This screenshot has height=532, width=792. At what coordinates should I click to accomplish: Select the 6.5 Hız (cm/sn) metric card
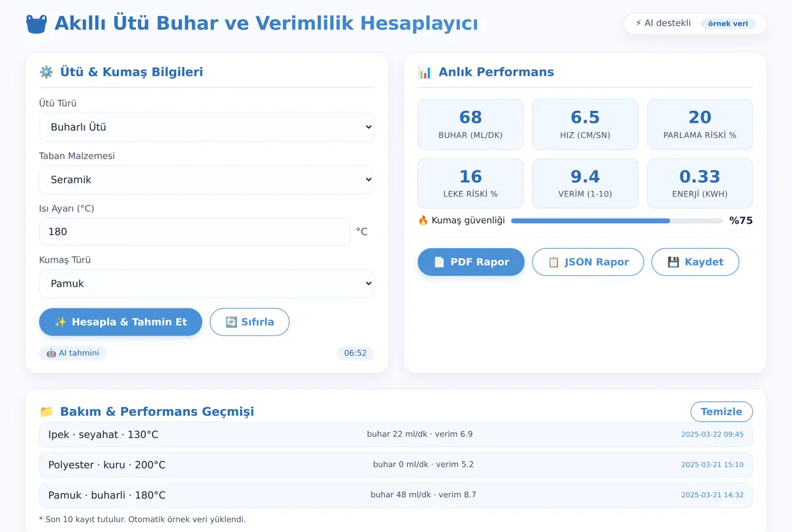585,125
